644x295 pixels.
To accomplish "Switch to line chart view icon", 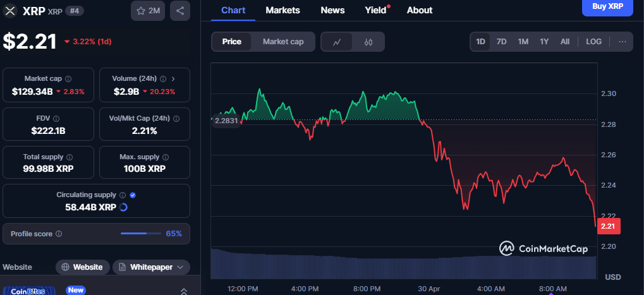I will (337, 42).
